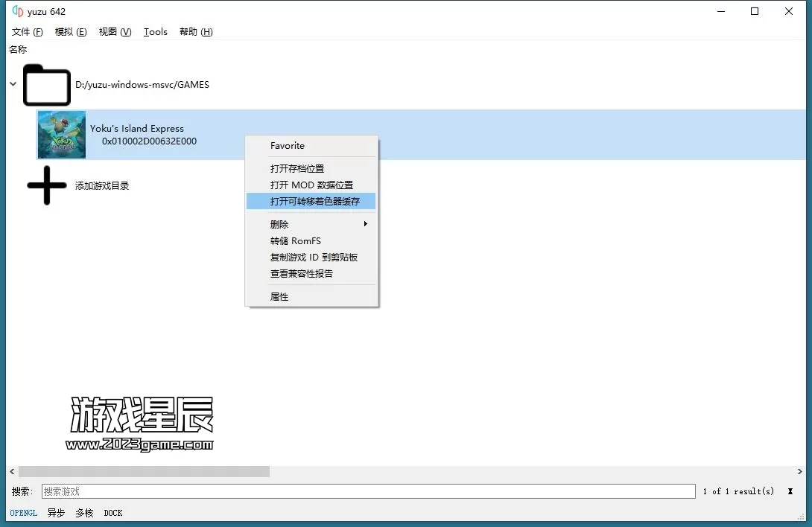
Task: Toggle the 异步 async GPU status button
Action: tap(56, 513)
